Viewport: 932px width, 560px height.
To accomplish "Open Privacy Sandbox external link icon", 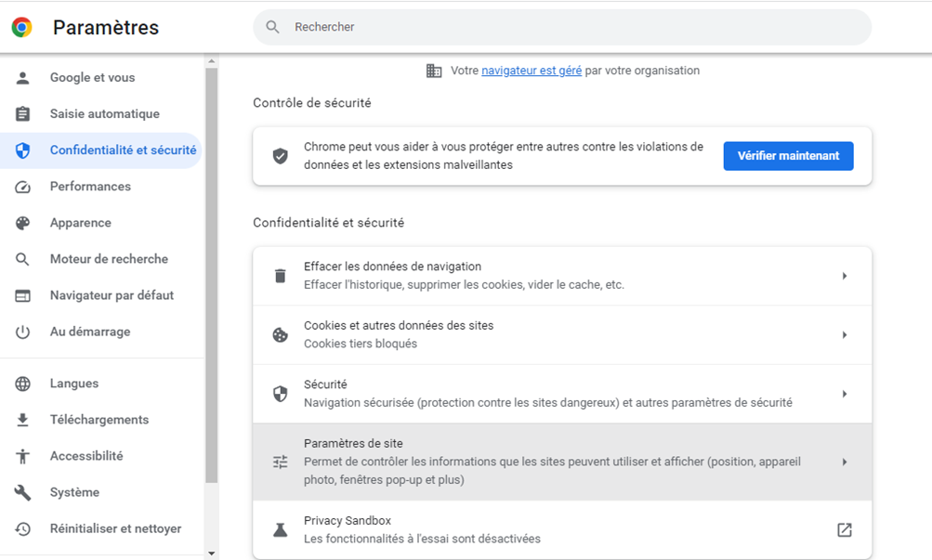I will (844, 530).
